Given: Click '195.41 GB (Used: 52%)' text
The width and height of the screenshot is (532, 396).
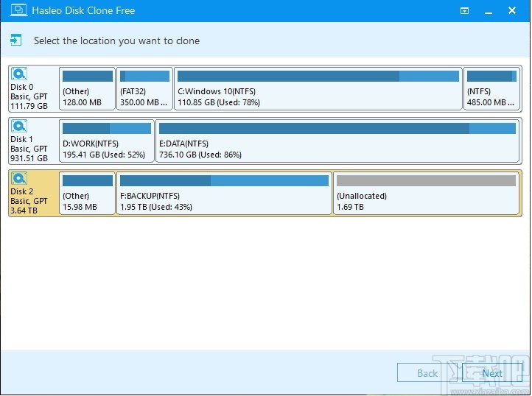Looking at the screenshot, I should point(104,155).
